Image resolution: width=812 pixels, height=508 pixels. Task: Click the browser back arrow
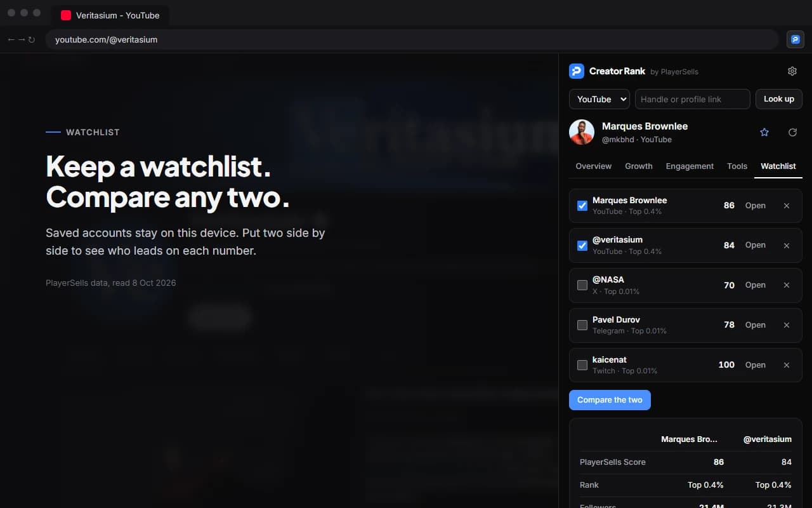pyautogui.click(x=11, y=39)
